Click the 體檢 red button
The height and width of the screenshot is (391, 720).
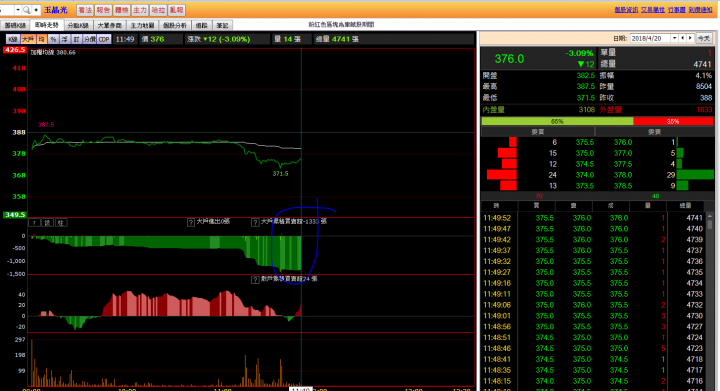click(121, 10)
